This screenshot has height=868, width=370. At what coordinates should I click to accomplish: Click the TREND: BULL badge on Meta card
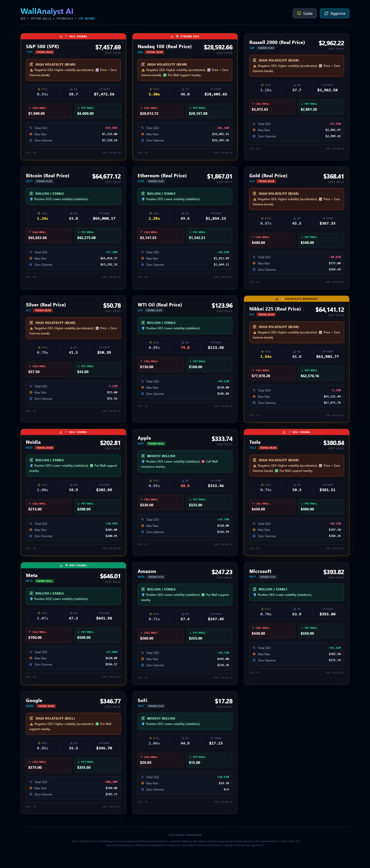tap(44, 581)
